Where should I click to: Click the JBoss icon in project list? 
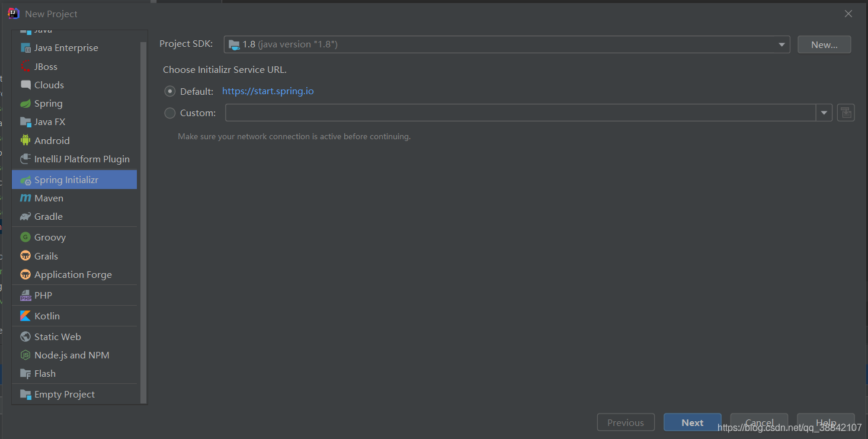[x=25, y=66]
